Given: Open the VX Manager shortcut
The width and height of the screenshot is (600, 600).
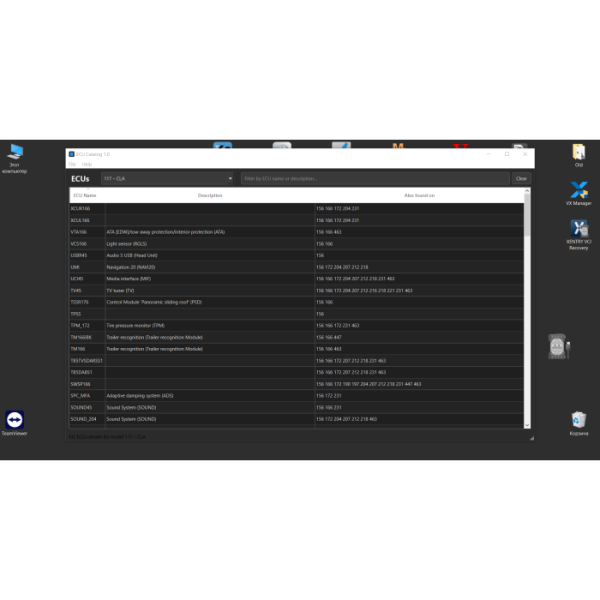Looking at the screenshot, I should 578,190.
